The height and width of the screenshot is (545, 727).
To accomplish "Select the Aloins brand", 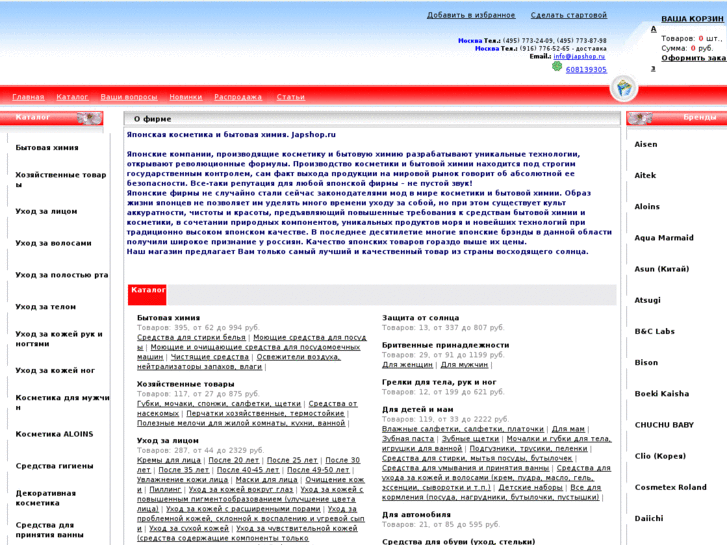I will point(647,206).
